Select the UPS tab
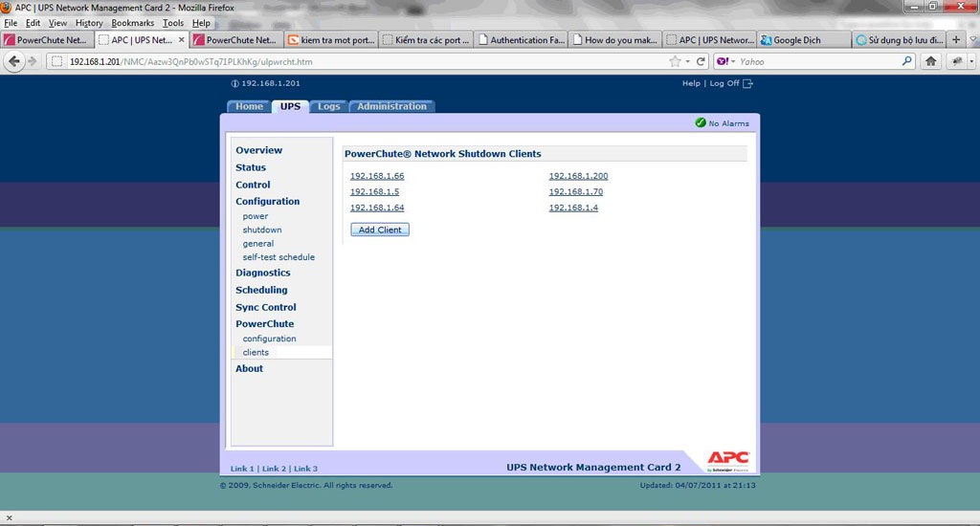Viewport: 980px width, 526px height. pyautogui.click(x=290, y=106)
